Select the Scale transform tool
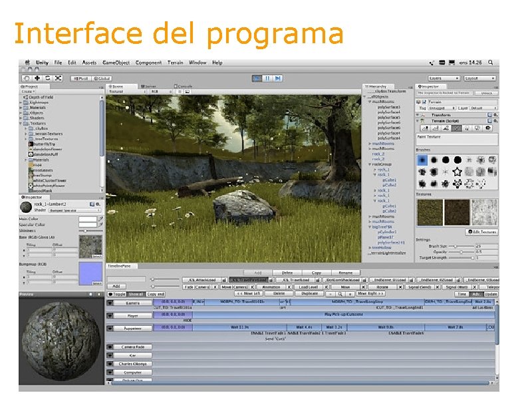This screenshot has height=399, width=532. click(x=58, y=78)
